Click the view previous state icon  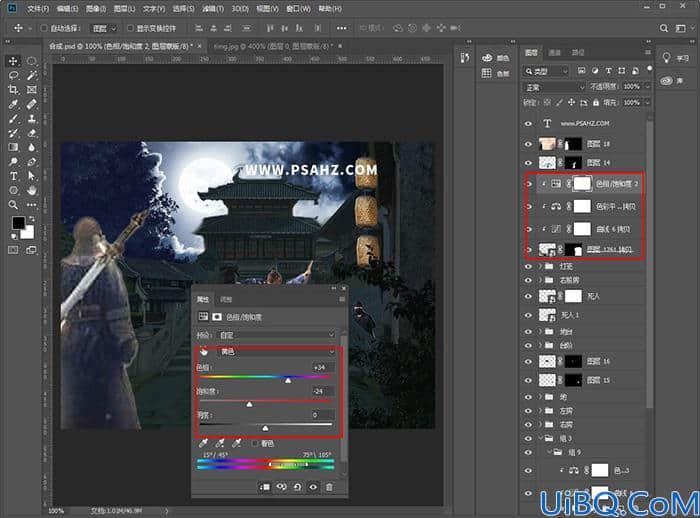[x=281, y=487]
